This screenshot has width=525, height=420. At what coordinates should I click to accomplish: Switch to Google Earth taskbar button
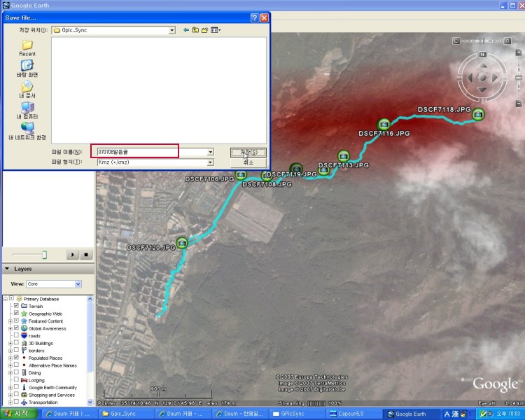pos(411,414)
